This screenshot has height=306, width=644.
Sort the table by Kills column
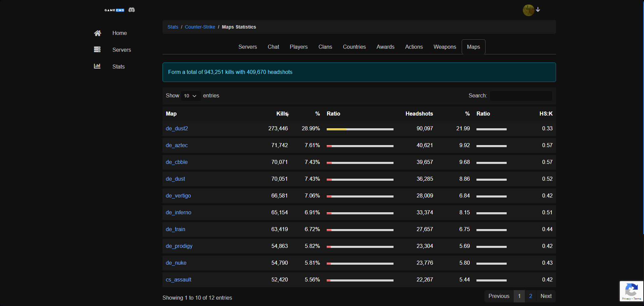point(282,114)
